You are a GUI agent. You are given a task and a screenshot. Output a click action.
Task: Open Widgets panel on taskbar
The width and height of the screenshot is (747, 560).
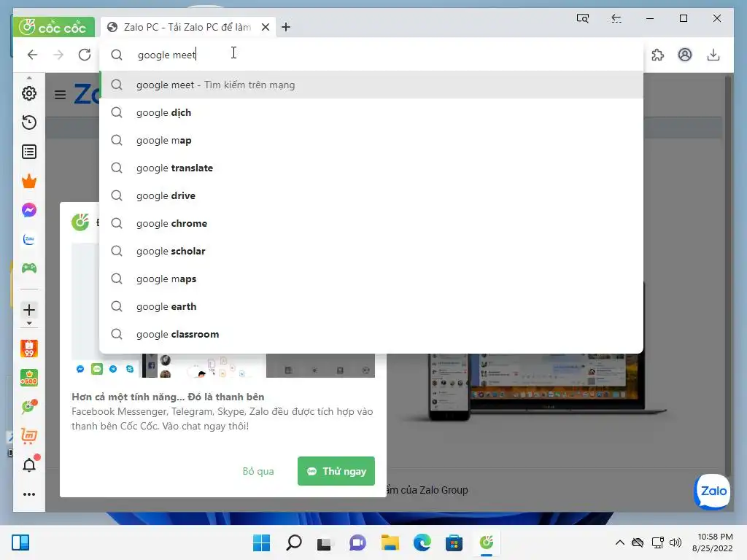pos(20,542)
